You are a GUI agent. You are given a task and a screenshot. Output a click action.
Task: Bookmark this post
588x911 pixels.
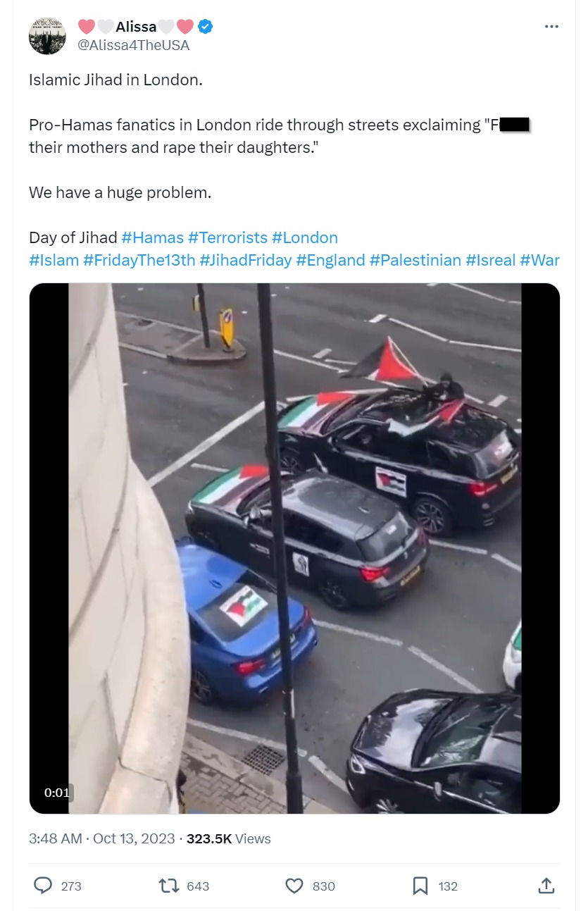pyautogui.click(x=420, y=886)
